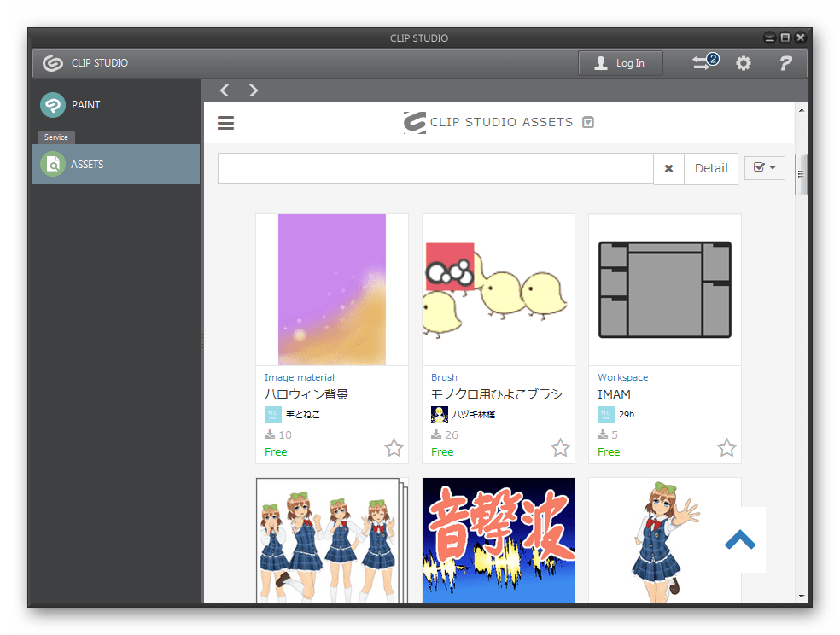Open the Detail search button
840x635 pixels.
tap(711, 169)
